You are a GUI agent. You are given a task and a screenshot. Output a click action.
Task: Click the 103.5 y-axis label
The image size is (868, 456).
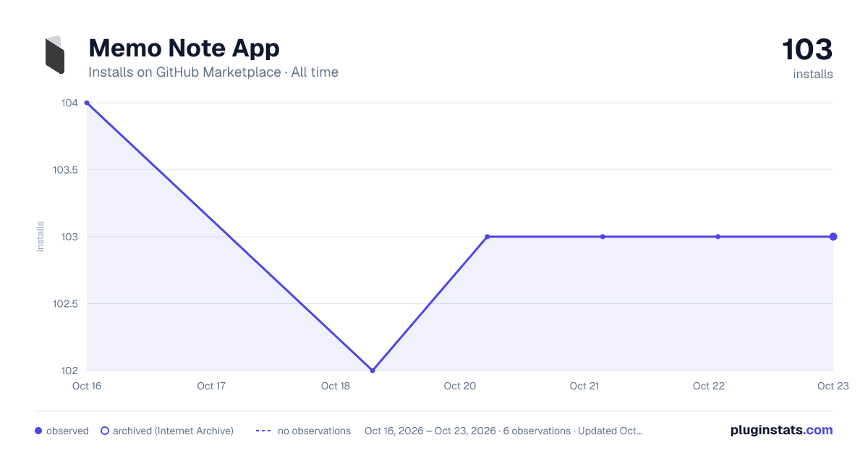click(65, 170)
